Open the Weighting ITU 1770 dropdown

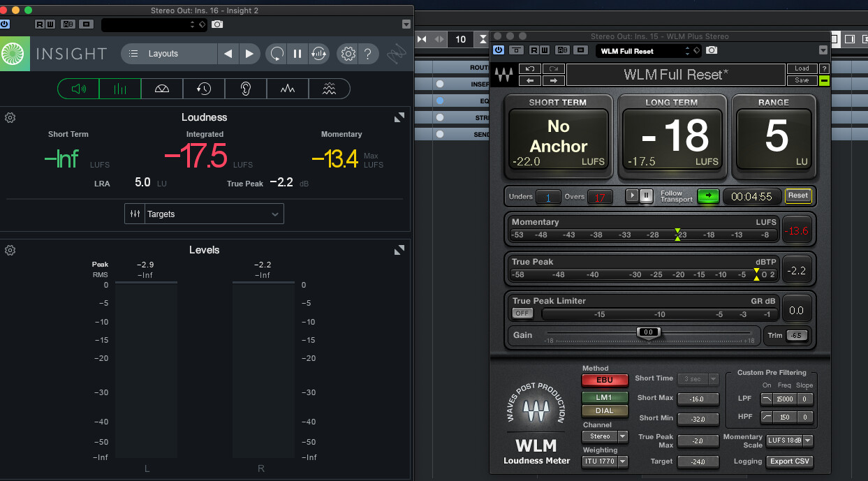click(x=604, y=461)
